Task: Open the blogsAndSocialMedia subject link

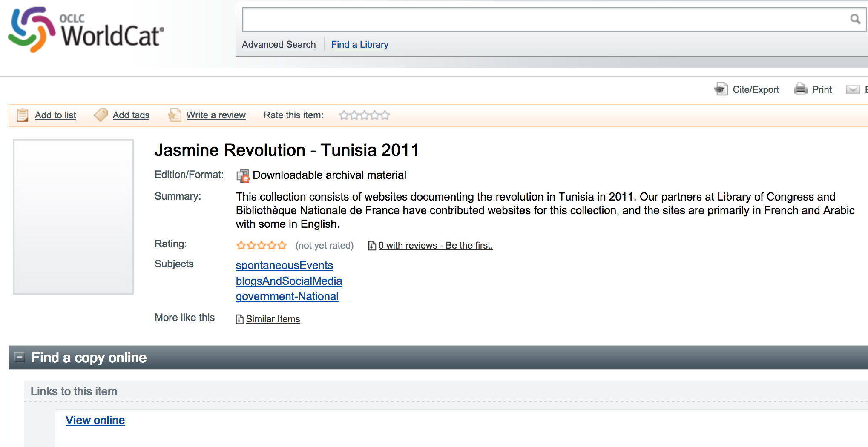Action: (x=289, y=281)
